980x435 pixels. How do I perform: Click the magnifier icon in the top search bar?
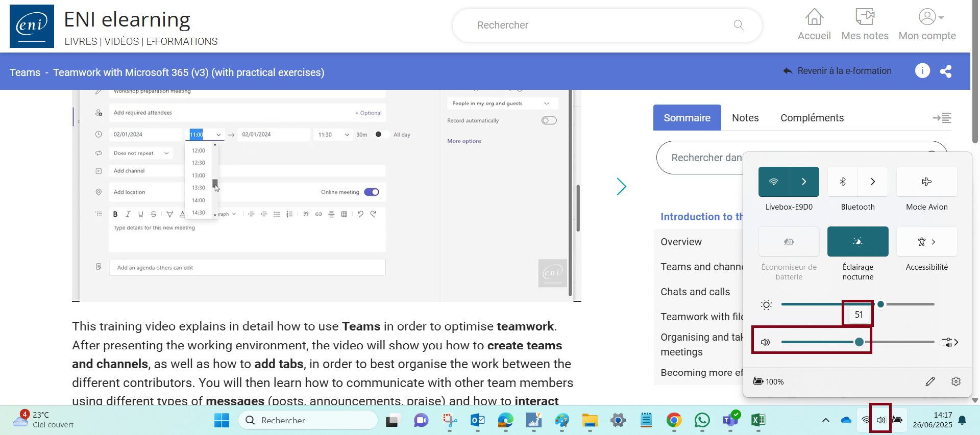click(x=738, y=25)
